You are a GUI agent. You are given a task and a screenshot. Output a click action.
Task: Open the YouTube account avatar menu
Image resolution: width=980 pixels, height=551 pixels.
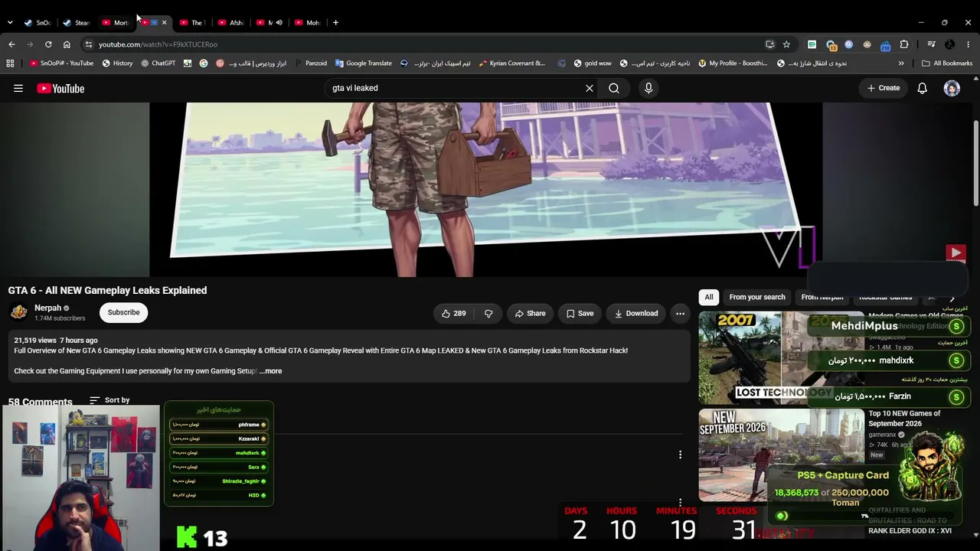pyautogui.click(x=952, y=88)
